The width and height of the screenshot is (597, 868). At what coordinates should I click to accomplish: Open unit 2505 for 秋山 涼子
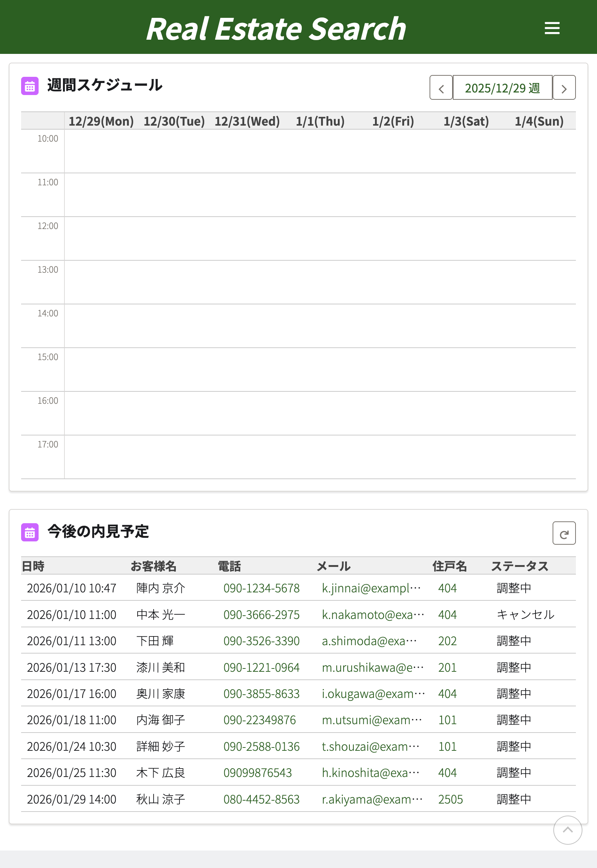pyautogui.click(x=450, y=799)
